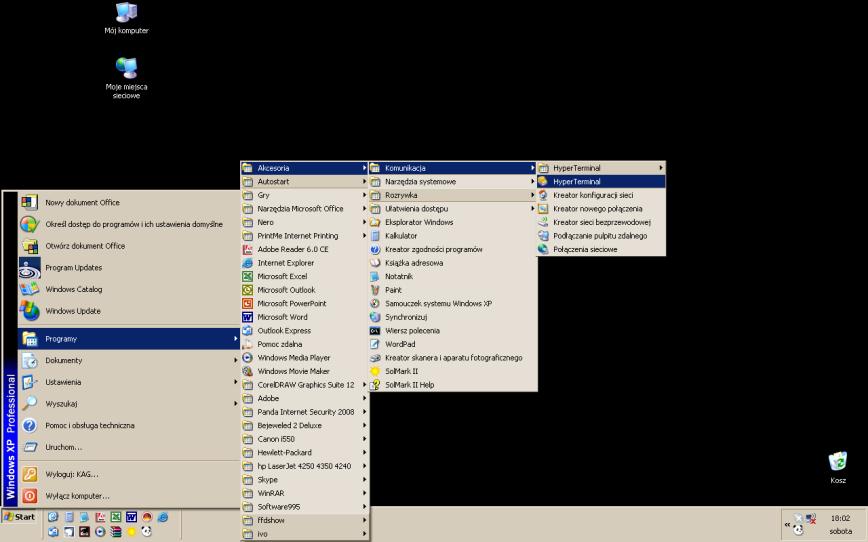
Task: Click the Synchronizuj icon
Action: (375, 317)
